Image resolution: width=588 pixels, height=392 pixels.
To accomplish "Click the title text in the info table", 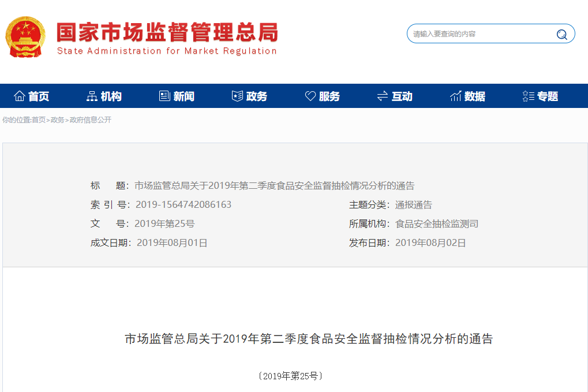I will coord(275,186).
